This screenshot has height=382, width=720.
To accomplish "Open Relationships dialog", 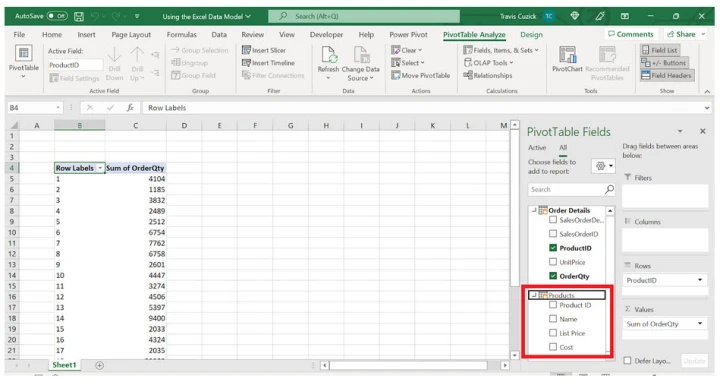I will (x=488, y=75).
